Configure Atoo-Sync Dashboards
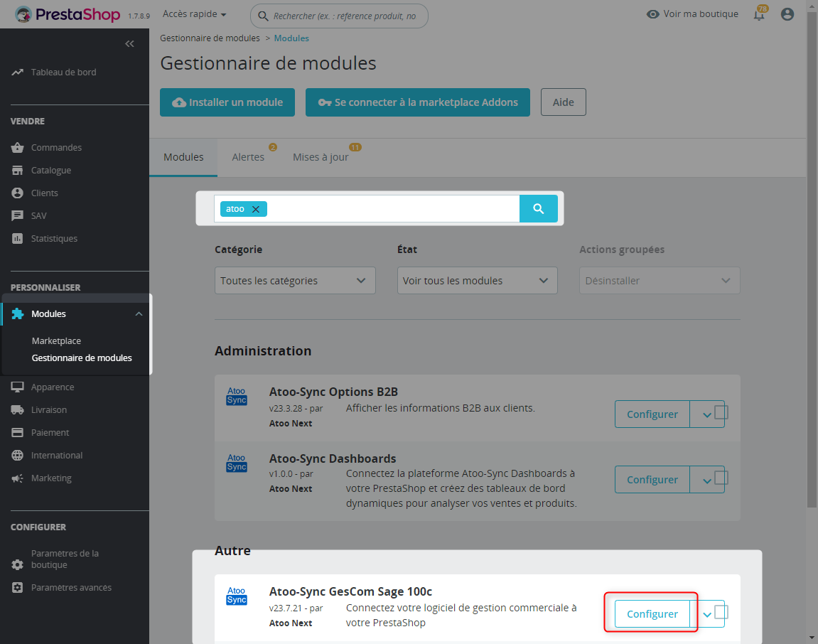This screenshot has width=818, height=644. click(652, 480)
